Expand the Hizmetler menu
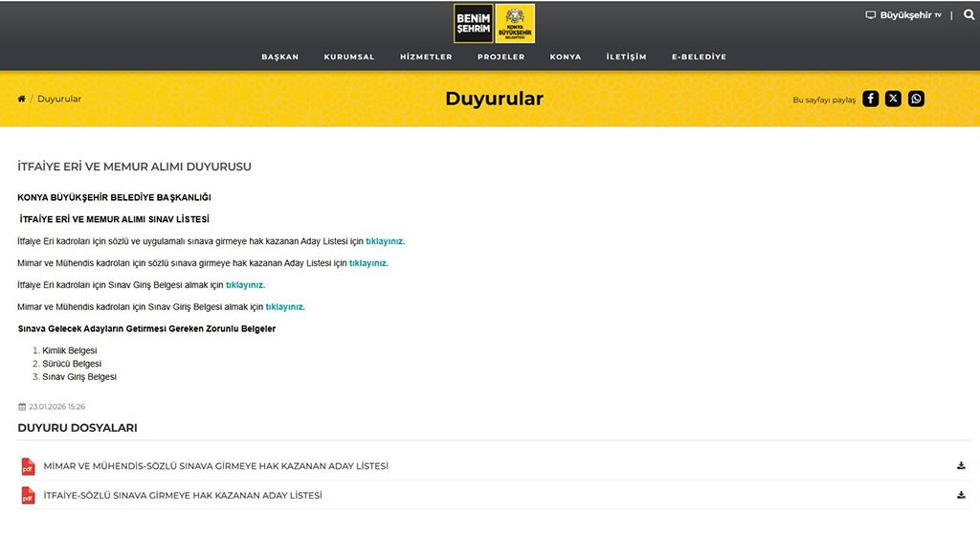 (x=426, y=57)
